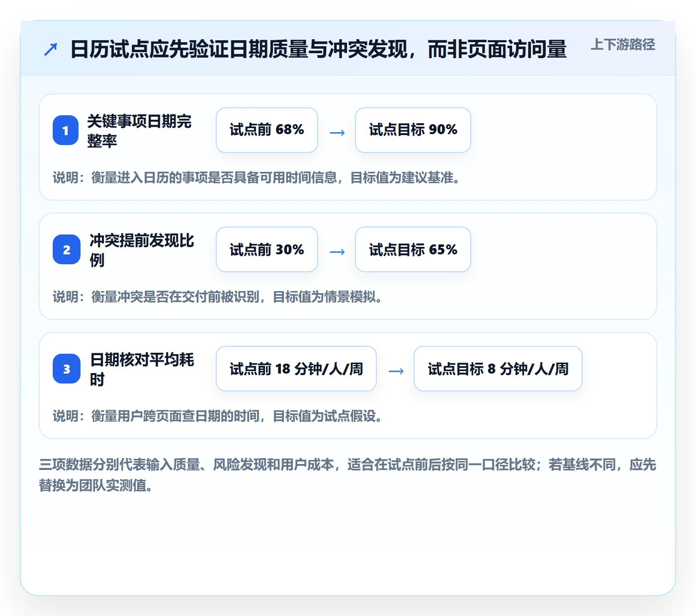Click the 试点目标 90% pill

pos(413,130)
